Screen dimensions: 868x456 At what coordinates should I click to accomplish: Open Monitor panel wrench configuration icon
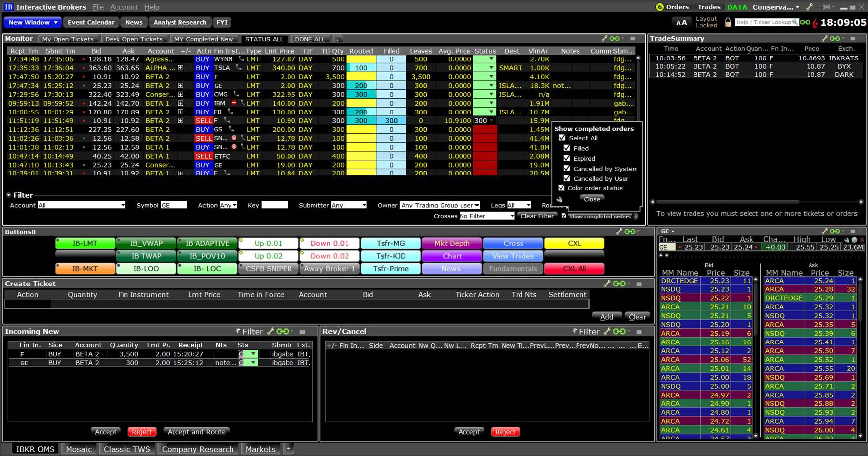coord(604,38)
